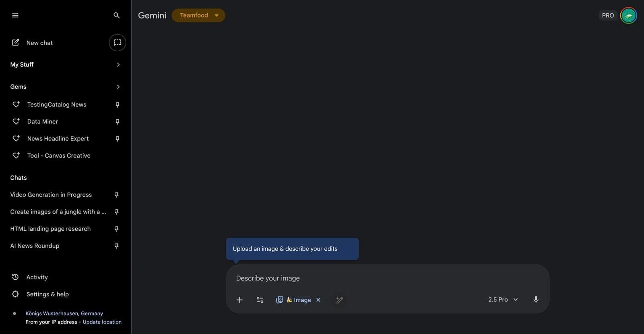This screenshot has width=644, height=334.
Task: Open the 2.5 Pro model selector
Action: click(x=502, y=299)
